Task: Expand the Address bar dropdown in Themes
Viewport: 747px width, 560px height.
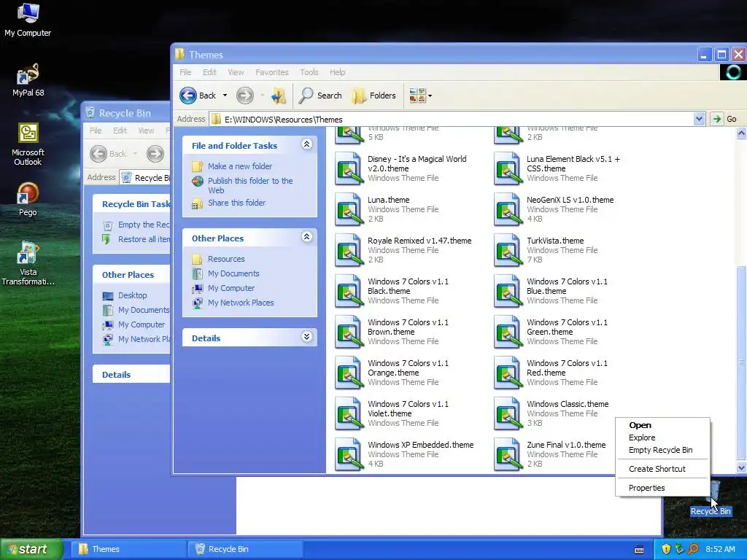Action: pyautogui.click(x=698, y=119)
